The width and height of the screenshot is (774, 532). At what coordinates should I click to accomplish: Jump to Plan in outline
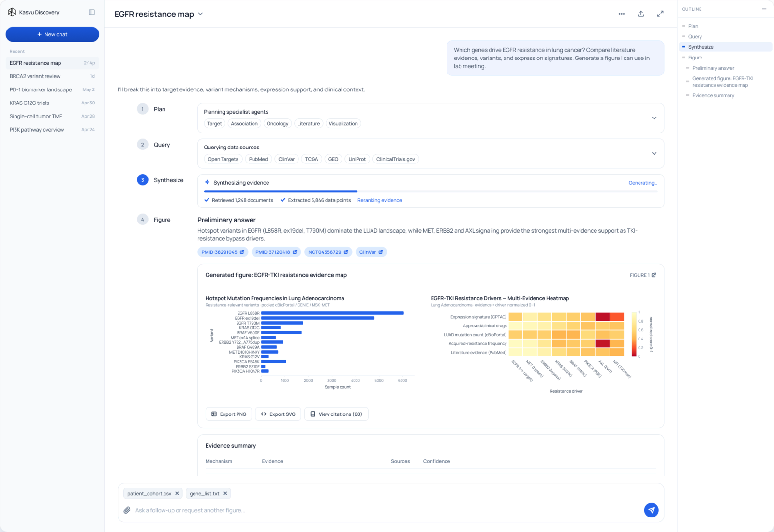tap(693, 26)
